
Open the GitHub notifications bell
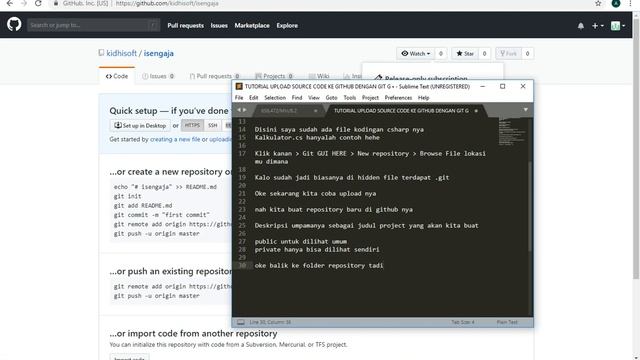pyautogui.click(x=580, y=26)
